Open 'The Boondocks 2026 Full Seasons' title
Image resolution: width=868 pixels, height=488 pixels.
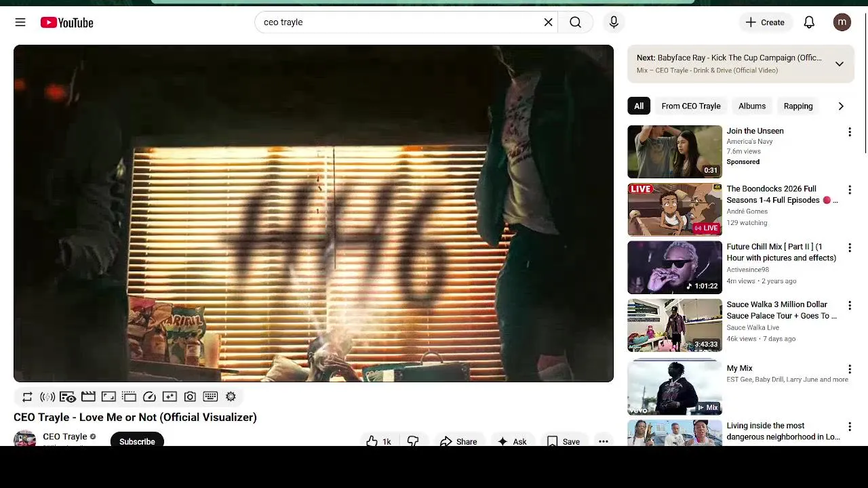782,195
